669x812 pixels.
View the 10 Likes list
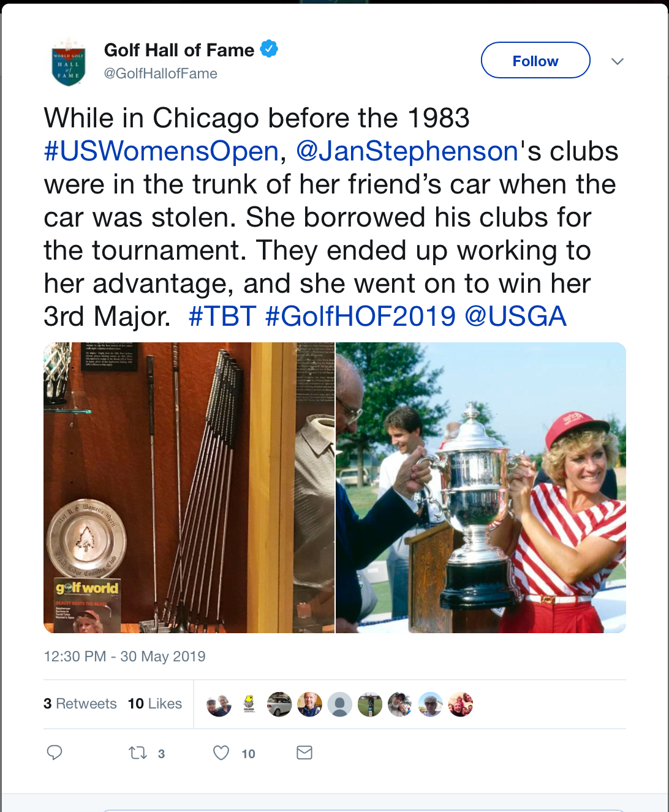point(154,704)
